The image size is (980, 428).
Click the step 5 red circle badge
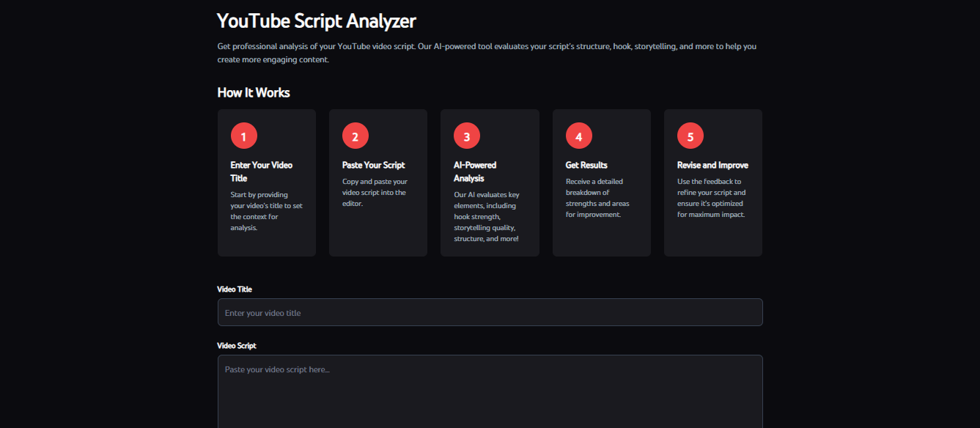pyautogui.click(x=690, y=136)
